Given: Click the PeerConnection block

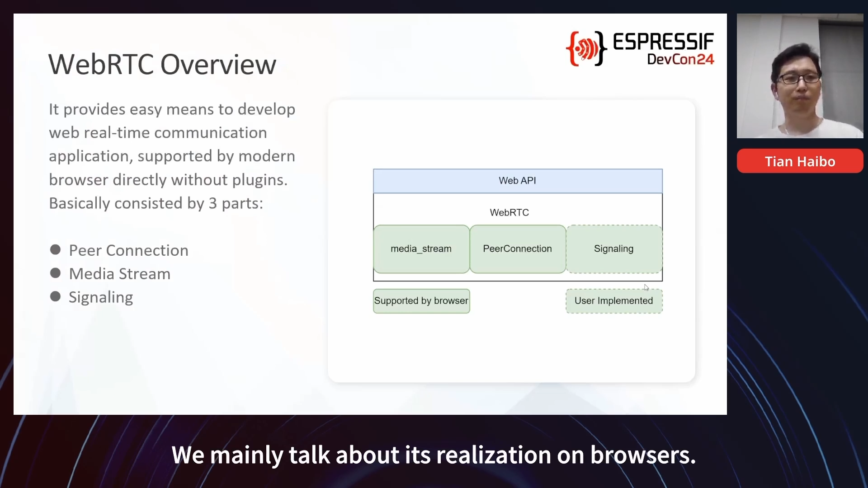Looking at the screenshot, I should click(x=518, y=249).
